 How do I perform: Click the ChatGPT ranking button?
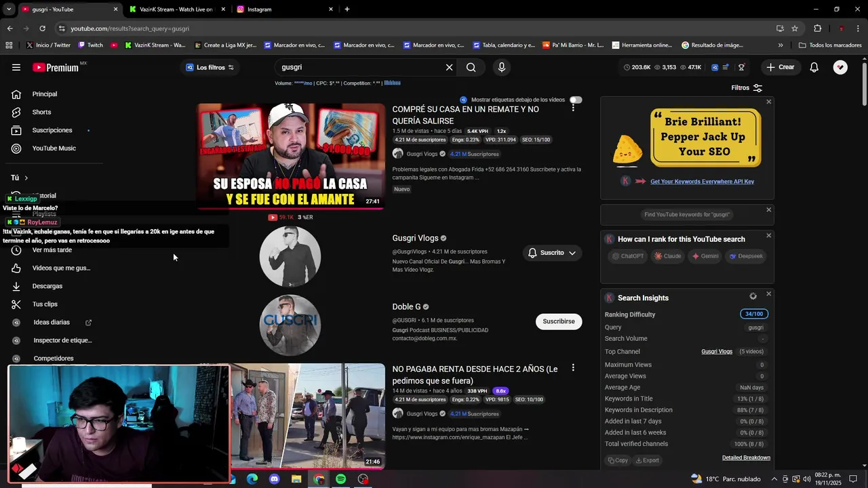627,256
